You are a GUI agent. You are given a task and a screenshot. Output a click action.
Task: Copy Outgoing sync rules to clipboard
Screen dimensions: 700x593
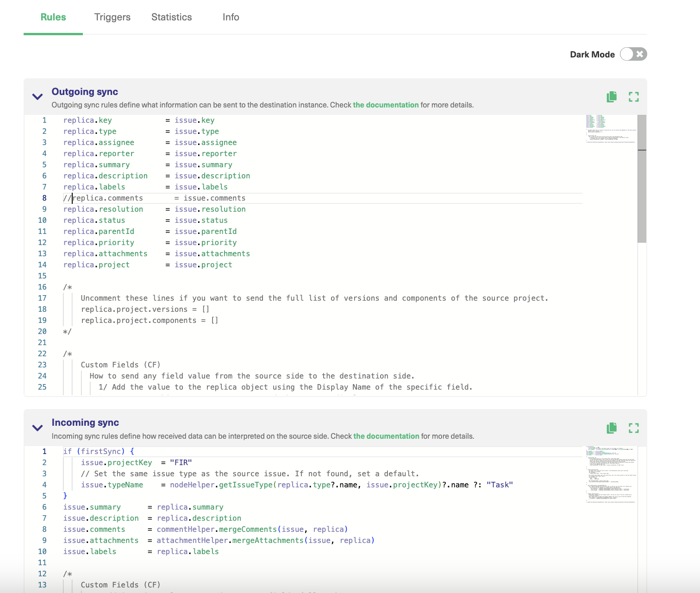[x=611, y=97]
